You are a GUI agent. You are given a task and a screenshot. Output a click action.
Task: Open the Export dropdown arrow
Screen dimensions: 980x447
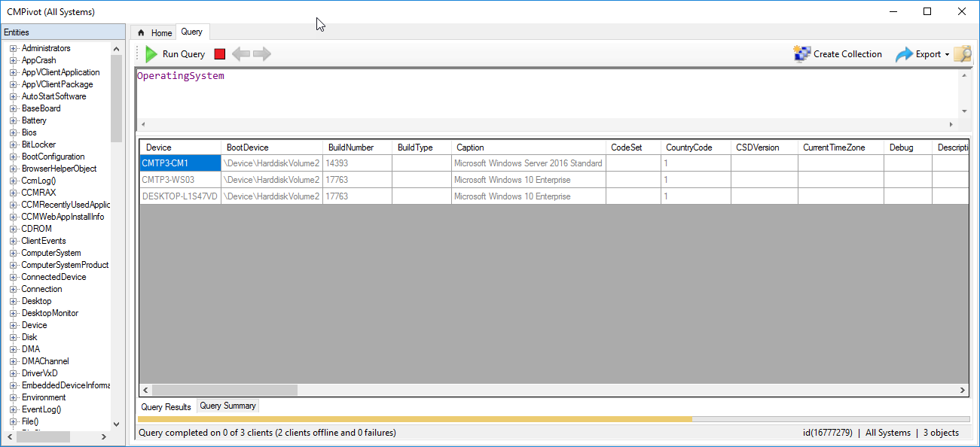[947, 55]
